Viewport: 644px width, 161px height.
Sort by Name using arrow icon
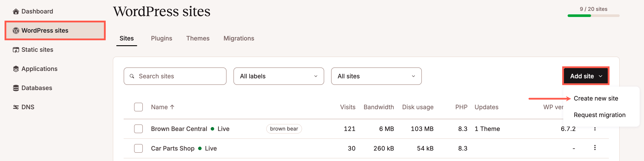pos(172,107)
